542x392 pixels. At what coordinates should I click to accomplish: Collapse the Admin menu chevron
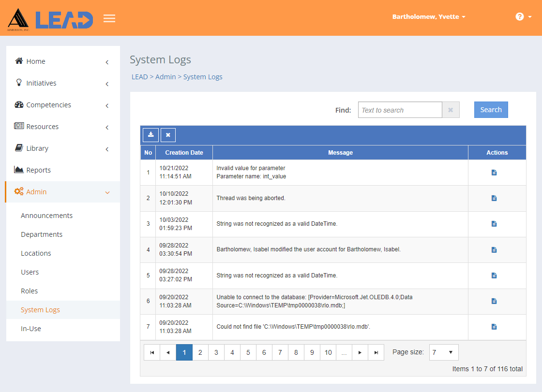coord(107,193)
